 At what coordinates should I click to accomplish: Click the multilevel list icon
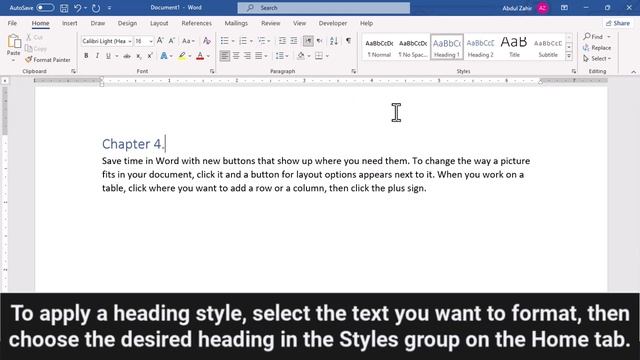tap(262, 41)
